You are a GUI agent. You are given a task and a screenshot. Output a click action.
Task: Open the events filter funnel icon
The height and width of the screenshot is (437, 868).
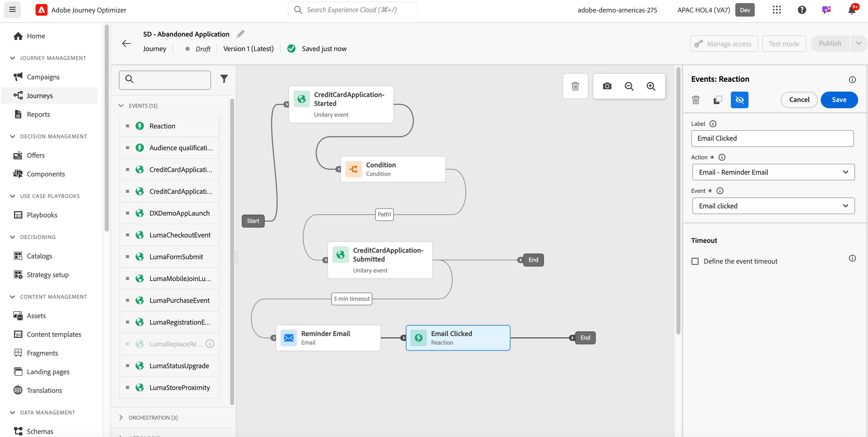[x=224, y=79]
